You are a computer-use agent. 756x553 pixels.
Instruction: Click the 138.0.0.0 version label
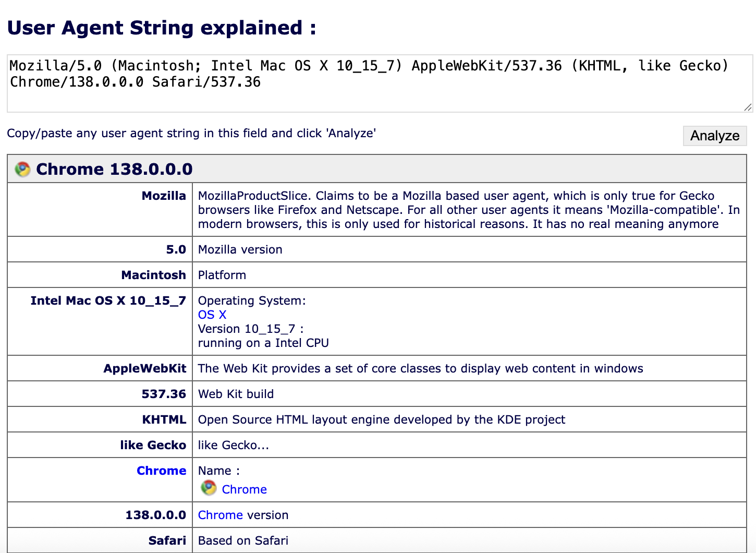point(155,515)
